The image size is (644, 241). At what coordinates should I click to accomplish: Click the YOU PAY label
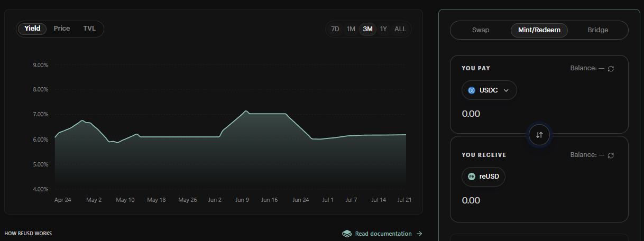pos(476,69)
